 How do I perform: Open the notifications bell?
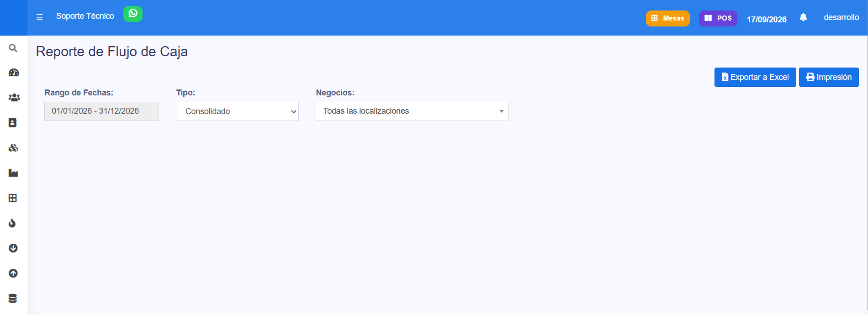point(804,17)
